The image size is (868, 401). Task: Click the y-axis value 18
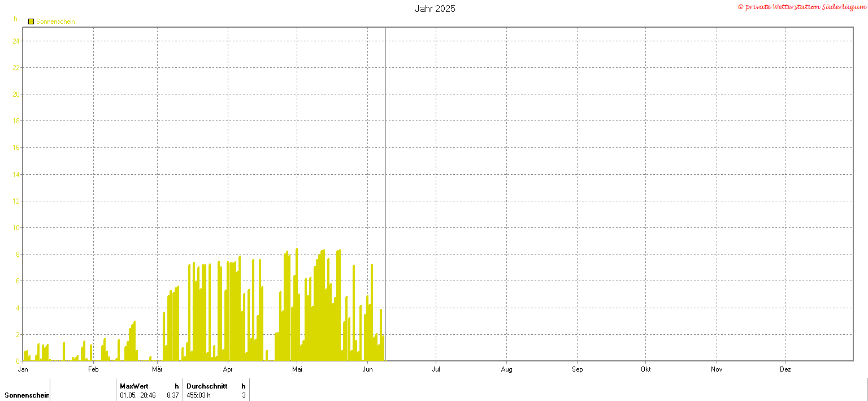point(16,120)
